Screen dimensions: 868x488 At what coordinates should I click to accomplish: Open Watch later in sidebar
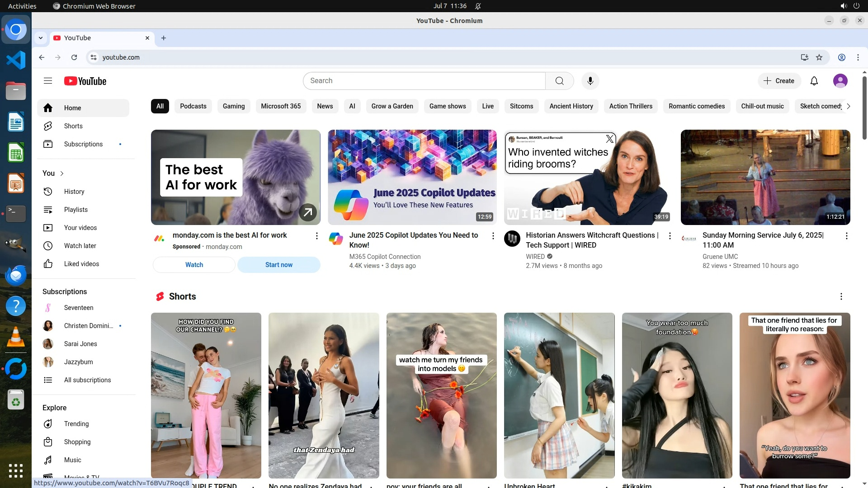pyautogui.click(x=80, y=246)
